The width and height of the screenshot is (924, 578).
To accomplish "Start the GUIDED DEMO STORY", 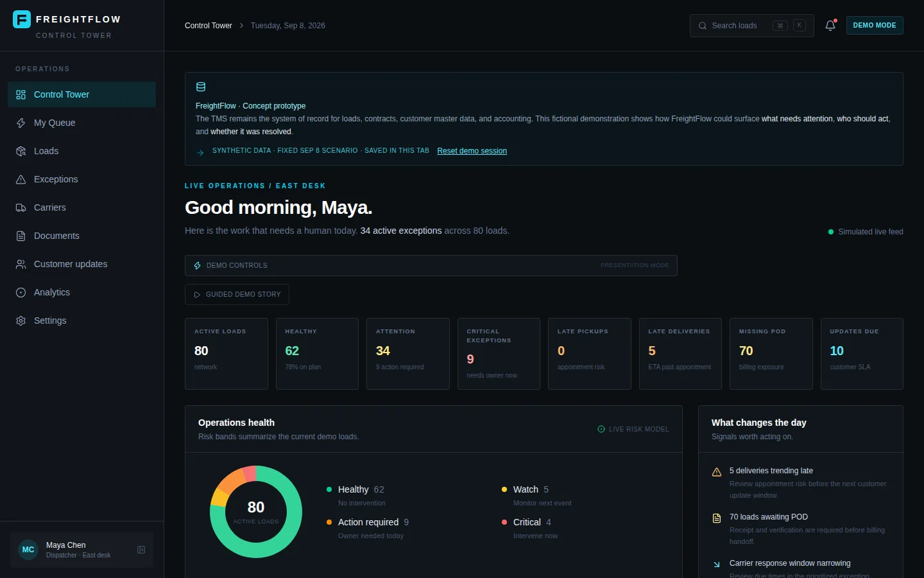I will point(237,294).
